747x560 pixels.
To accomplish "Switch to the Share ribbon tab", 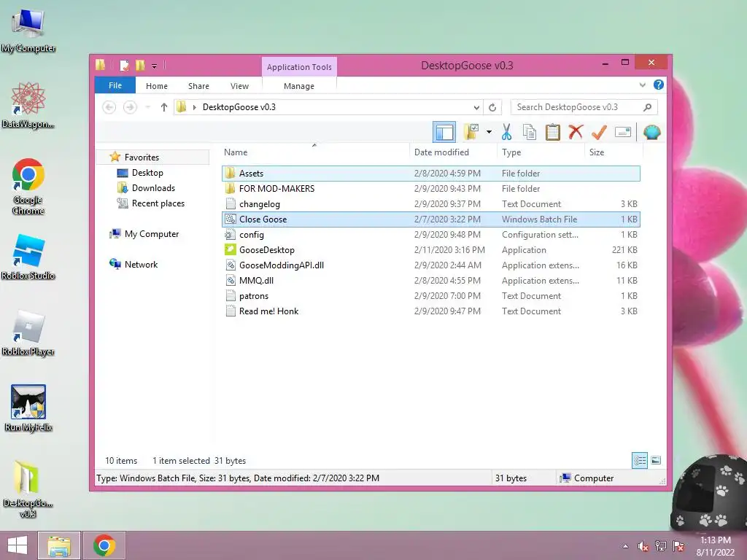I will 198,86.
